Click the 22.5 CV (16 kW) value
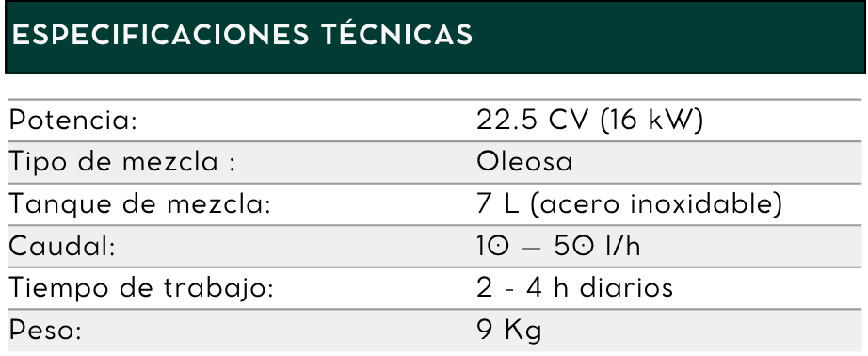 coord(589,120)
